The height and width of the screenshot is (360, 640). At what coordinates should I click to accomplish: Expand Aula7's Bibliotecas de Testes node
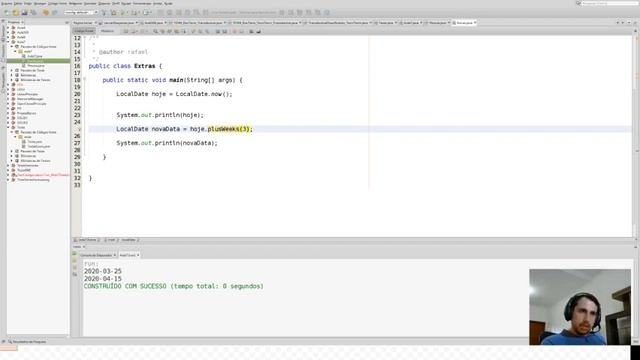click(12, 80)
